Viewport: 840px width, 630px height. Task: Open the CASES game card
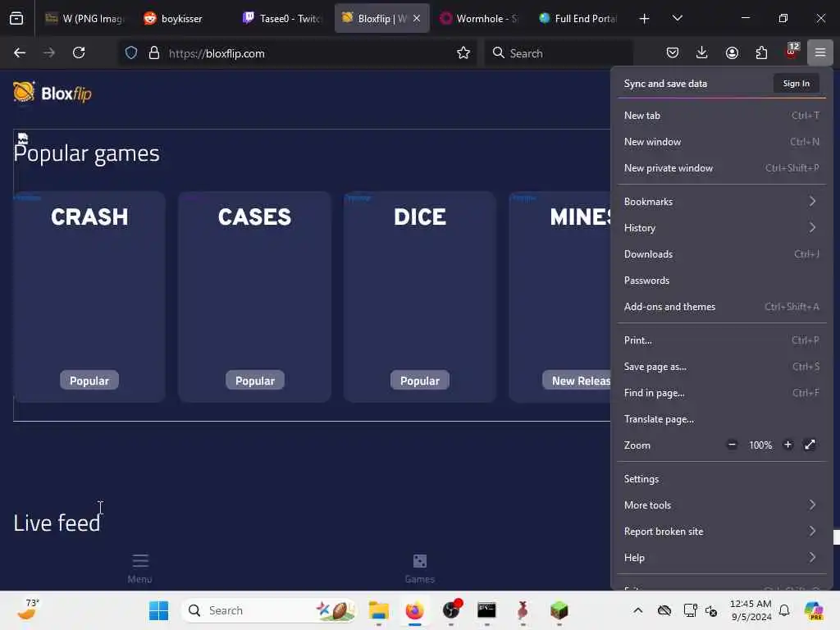pos(254,297)
